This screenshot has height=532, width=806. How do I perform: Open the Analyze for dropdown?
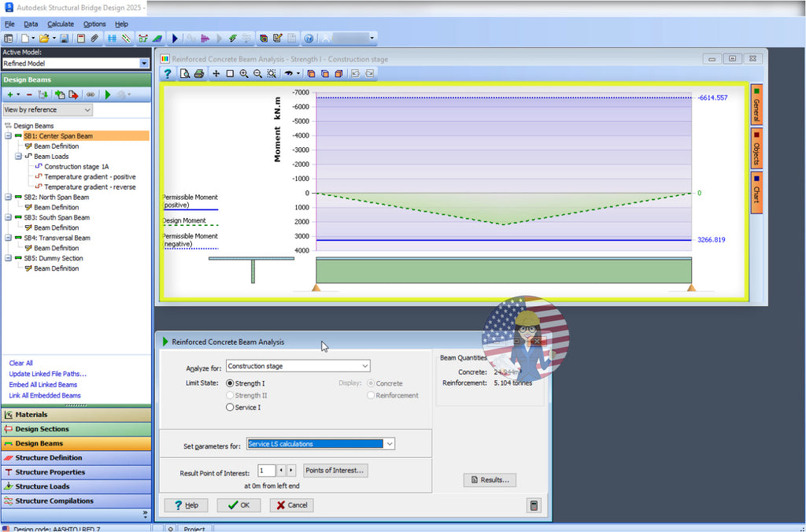(x=364, y=365)
